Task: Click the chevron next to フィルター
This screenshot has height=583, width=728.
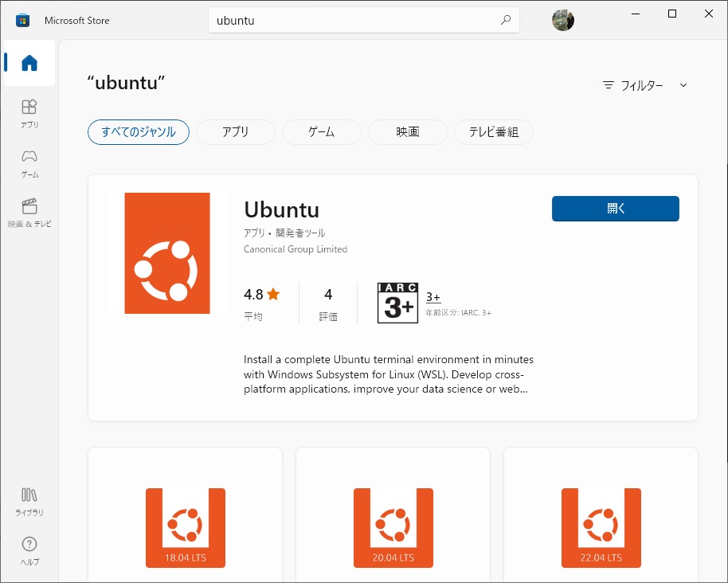Action: 683,85
